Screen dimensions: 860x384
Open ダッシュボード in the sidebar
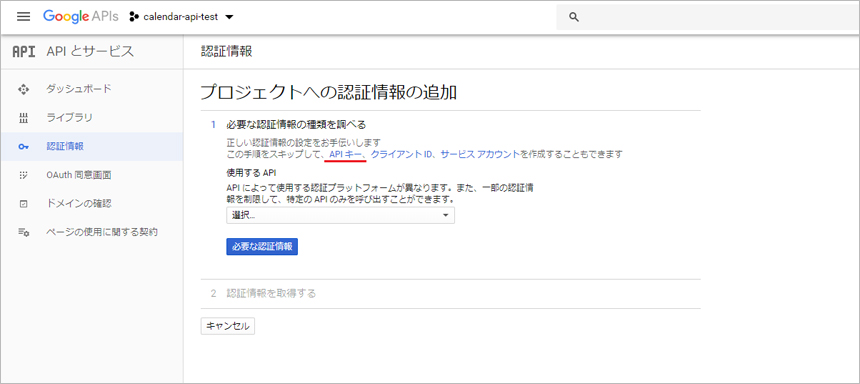[x=79, y=89]
